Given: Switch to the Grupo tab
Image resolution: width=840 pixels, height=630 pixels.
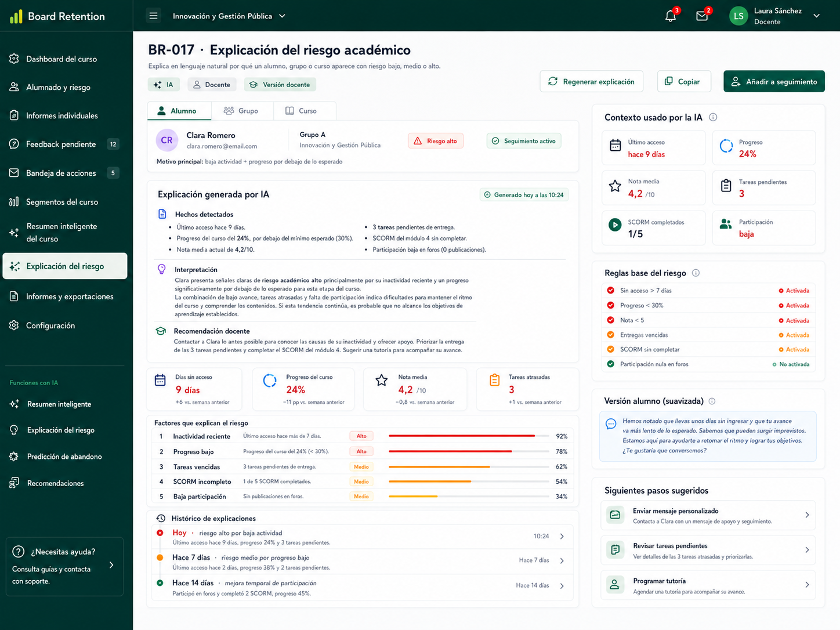Looking at the screenshot, I should 241,111.
